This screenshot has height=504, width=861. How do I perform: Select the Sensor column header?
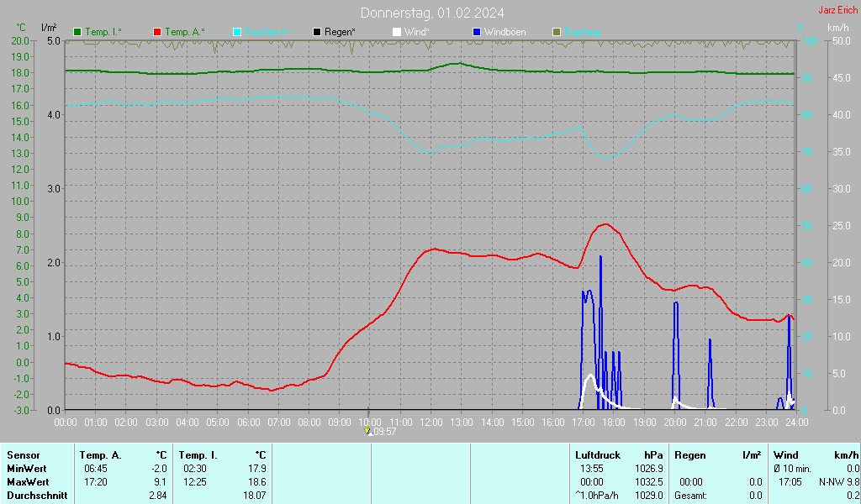pos(24,454)
